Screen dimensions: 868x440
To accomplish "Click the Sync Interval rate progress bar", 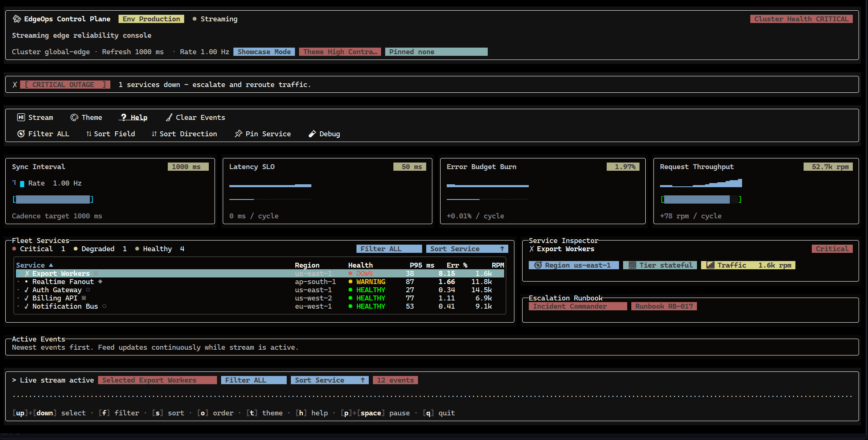I will (x=53, y=199).
